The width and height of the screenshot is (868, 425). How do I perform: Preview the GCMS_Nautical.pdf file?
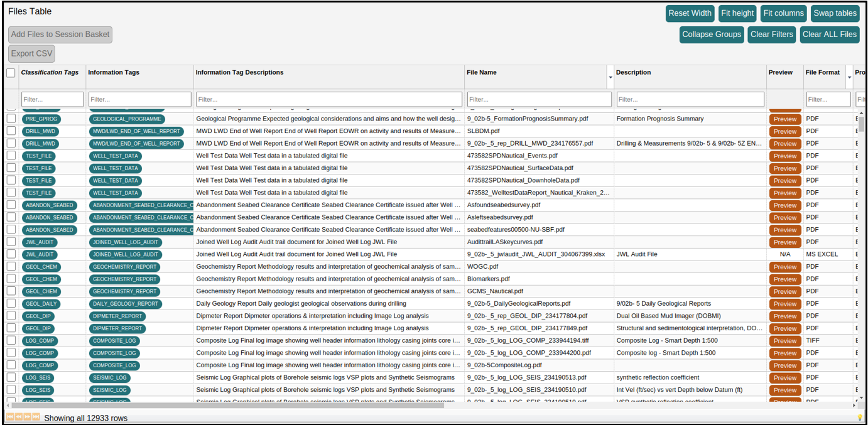(x=784, y=292)
